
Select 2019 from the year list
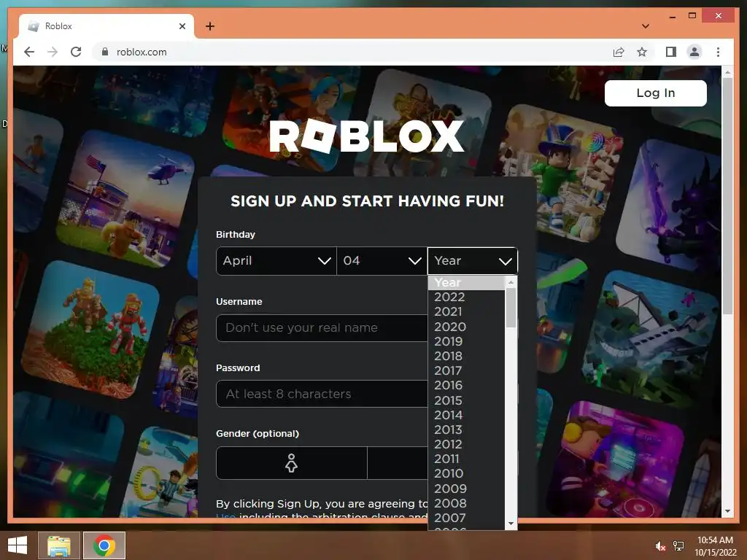point(467,341)
